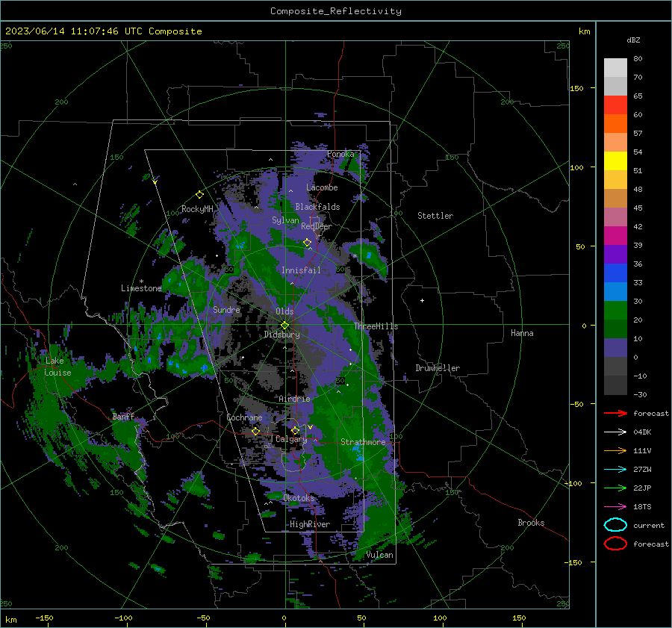
Task: Select the light gray 70-80 dBZ swatch
Action: (x=615, y=67)
